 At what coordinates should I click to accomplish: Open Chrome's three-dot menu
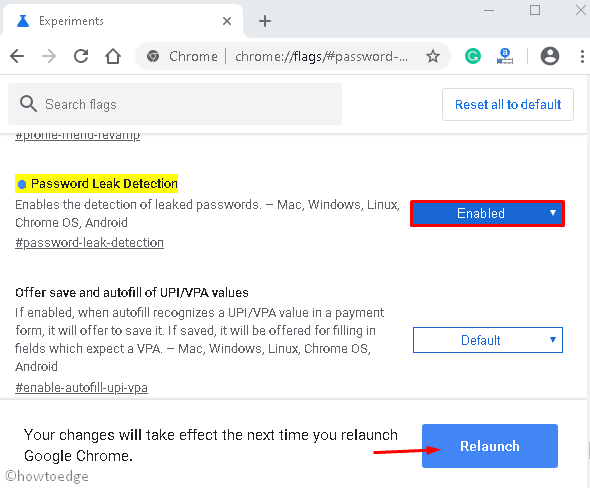tap(582, 56)
